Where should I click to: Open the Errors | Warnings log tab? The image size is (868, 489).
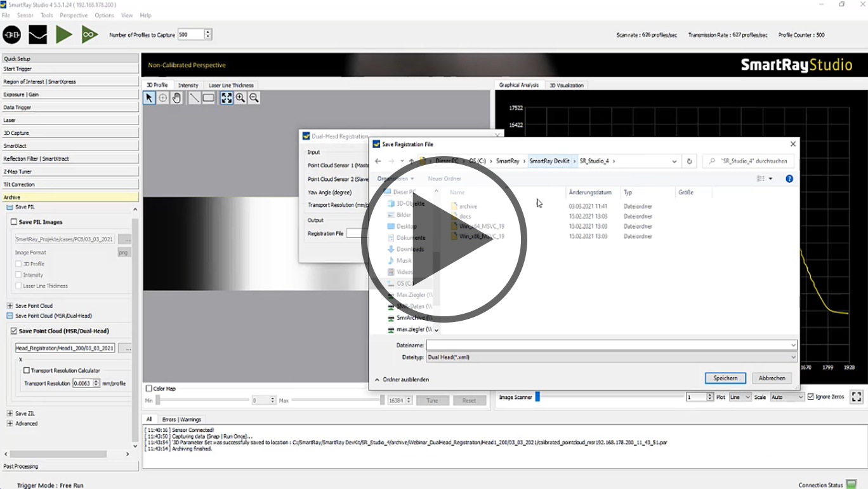(181, 419)
